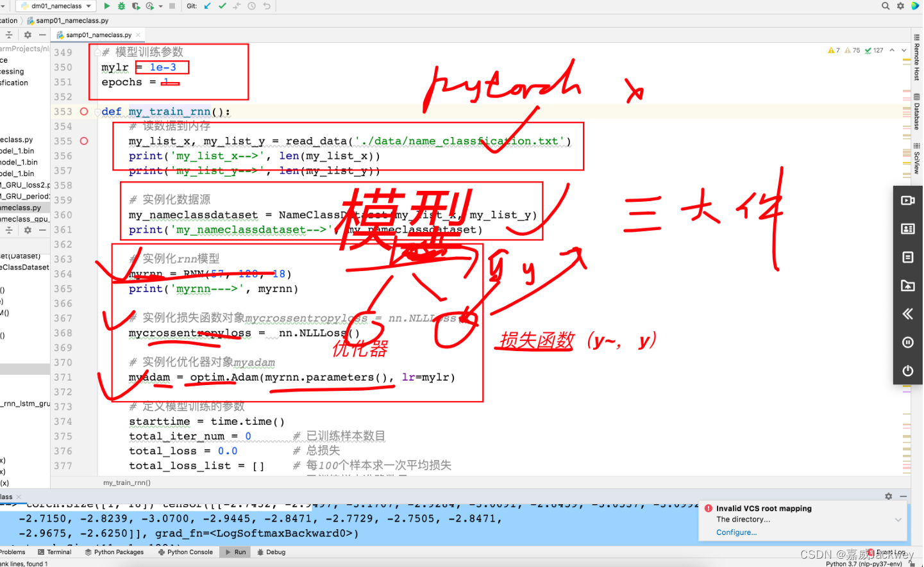Pause recording in the floating panel
The image size is (924, 567).
tap(908, 342)
